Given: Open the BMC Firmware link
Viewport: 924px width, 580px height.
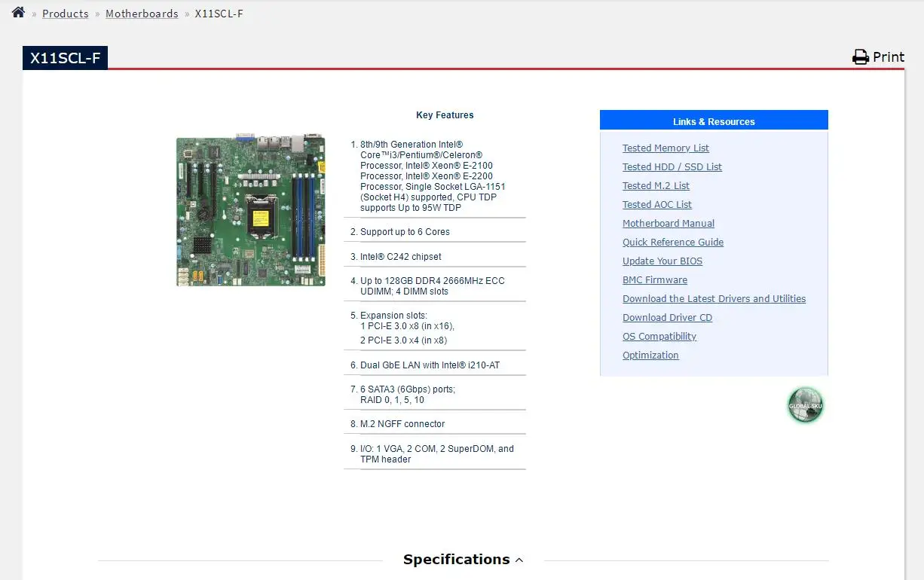Looking at the screenshot, I should (655, 280).
